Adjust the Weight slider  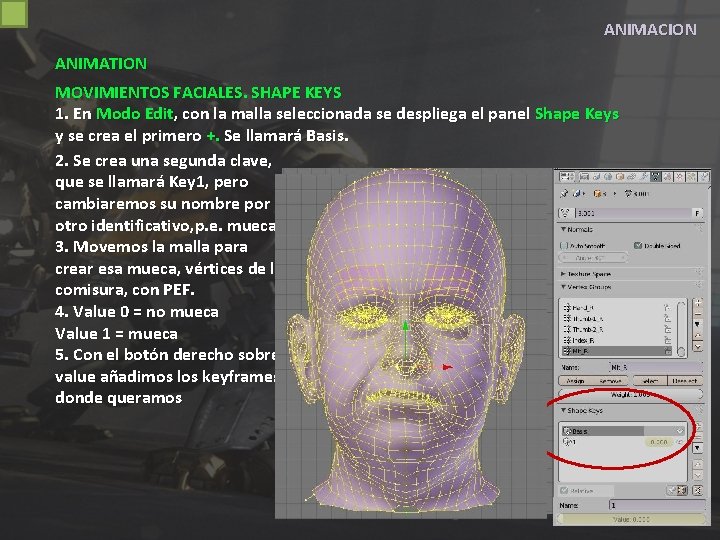click(630, 394)
